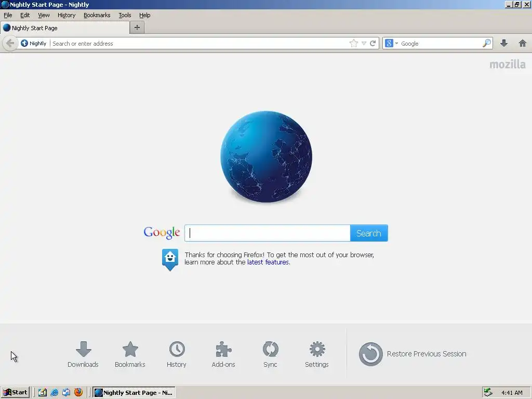
Task: Follow the latest features link
Action: (268, 262)
